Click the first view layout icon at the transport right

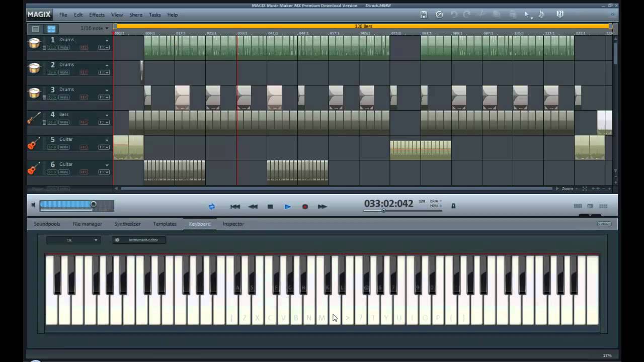click(x=578, y=206)
